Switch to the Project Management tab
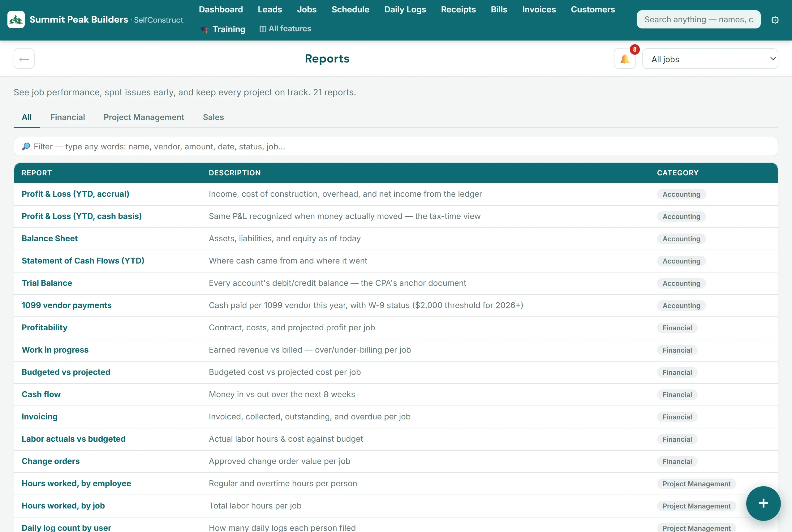 [x=144, y=118]
